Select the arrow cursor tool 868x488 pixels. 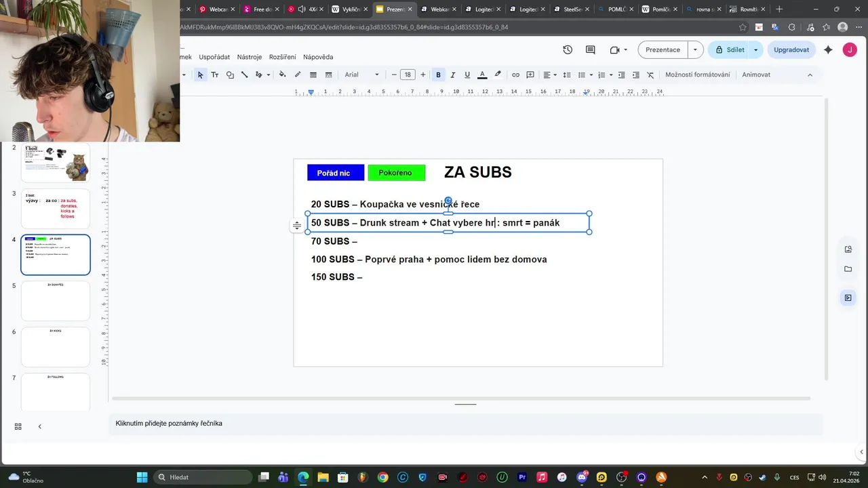coord(200,75)
